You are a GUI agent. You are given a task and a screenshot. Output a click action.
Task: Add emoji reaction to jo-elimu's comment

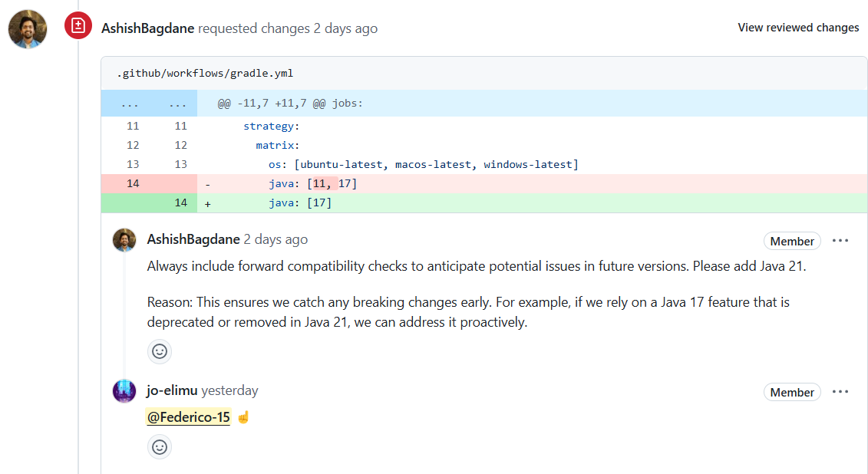tap(160, 447)
